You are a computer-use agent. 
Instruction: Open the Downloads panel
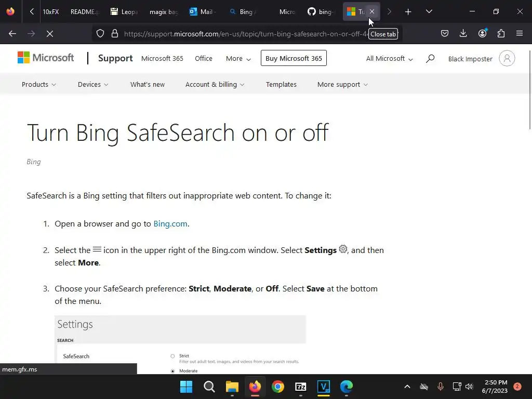(463, 33)
